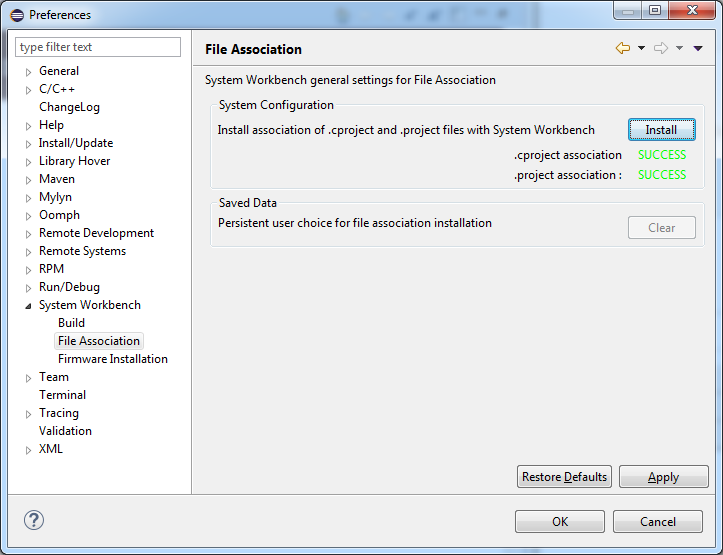The width and height of the screenshot is (723, 555).
Task: Expand the RPM tree node
Action: [x=28, y=270]
